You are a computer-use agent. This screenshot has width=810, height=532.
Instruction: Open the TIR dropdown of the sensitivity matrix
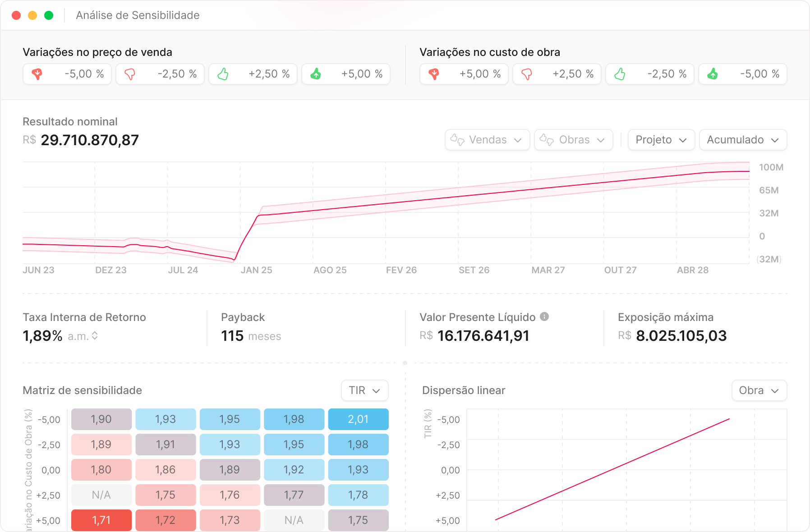[x=364, y=390]
